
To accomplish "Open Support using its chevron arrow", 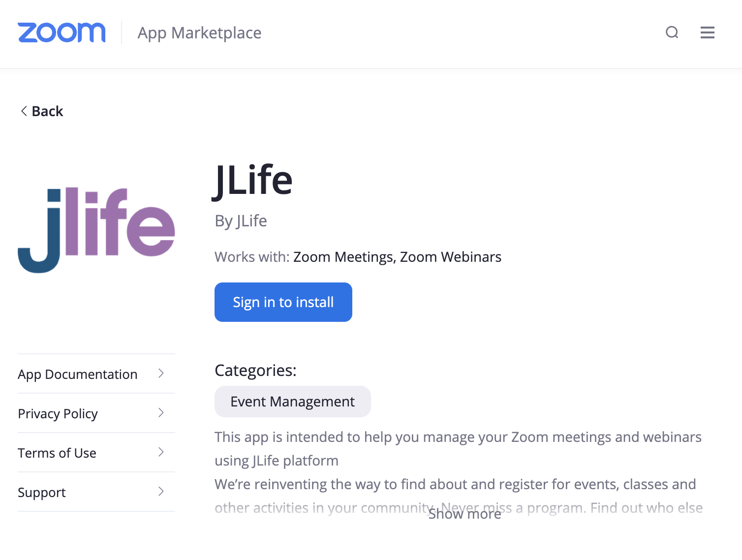I will [x=161, y=492].
